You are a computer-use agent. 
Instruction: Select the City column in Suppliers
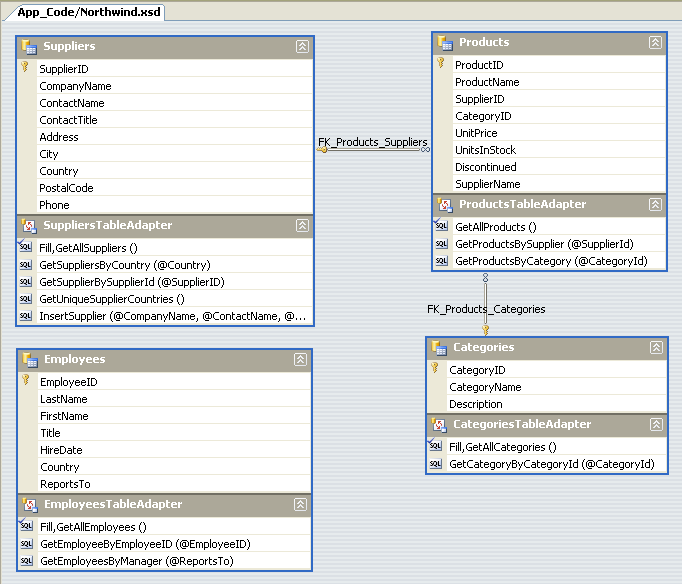pyautogui.click(x=175, y=154)
